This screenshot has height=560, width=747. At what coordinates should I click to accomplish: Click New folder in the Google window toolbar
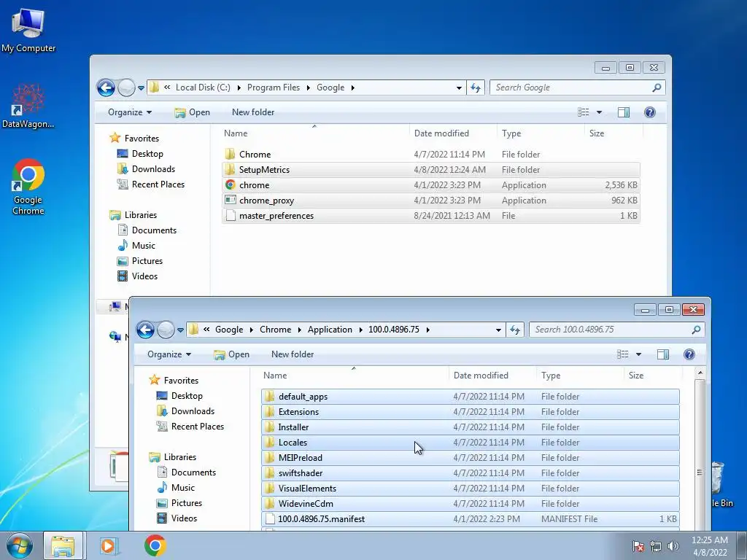click(x=253, y=112)
